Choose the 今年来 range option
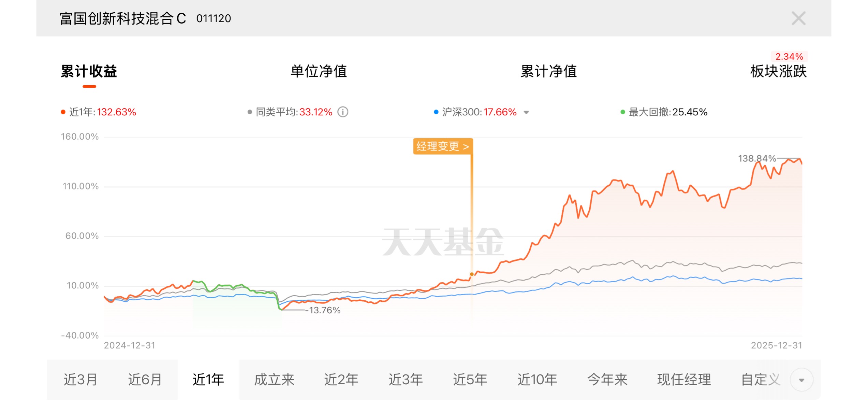The height and width of the screenshot is (400, 868). pyautogui.click(x=607, y=380)
